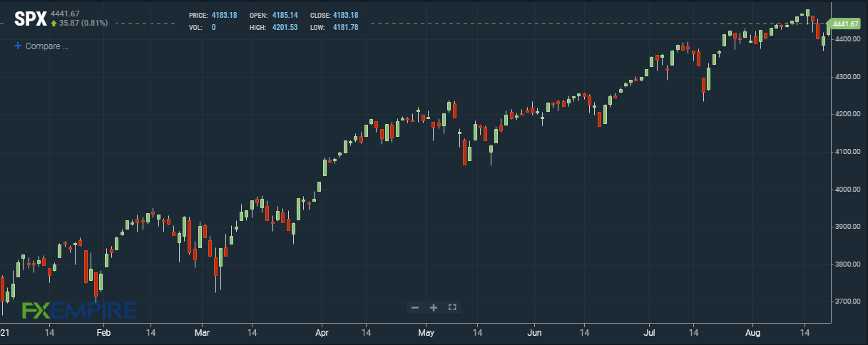Click the 4300.00 price axis label
Viewport: 868px width, 345px height.
847,76
